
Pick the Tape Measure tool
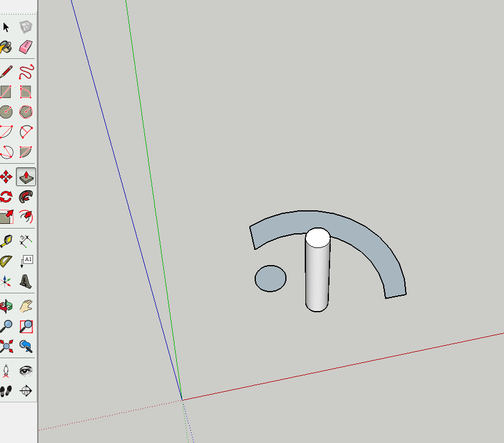point(6,242)
